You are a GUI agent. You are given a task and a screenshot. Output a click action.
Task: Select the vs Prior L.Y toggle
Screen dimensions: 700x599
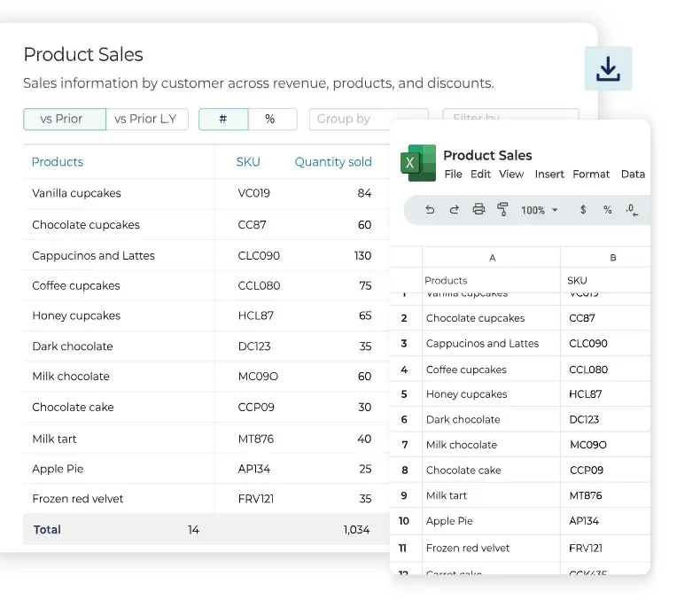pyautogui.click(x=147, y=119)
